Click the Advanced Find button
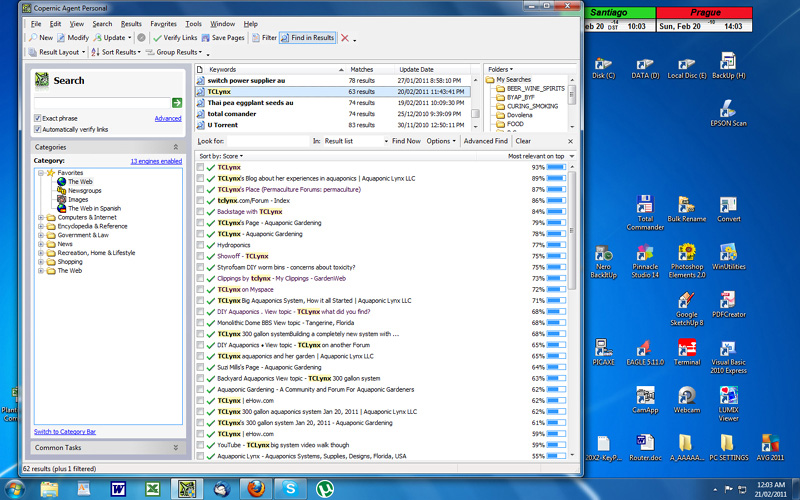The width and height of the screenshot is (800, 500). (x=486, y=141)
